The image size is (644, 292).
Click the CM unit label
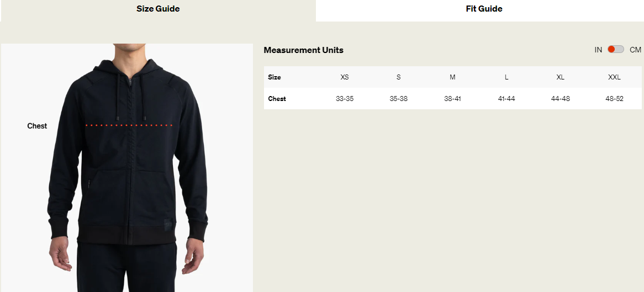click(635, 50)
